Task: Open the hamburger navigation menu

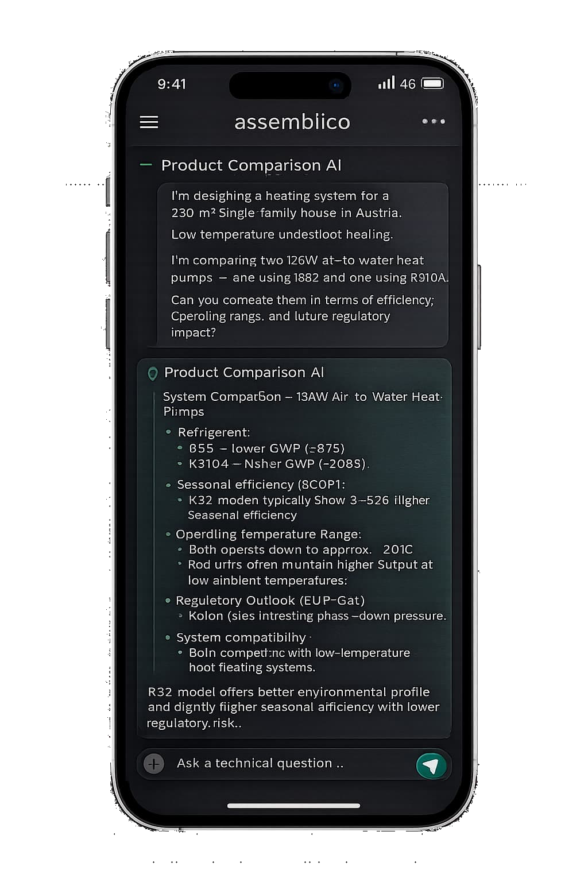Action: tap(149, 122)
